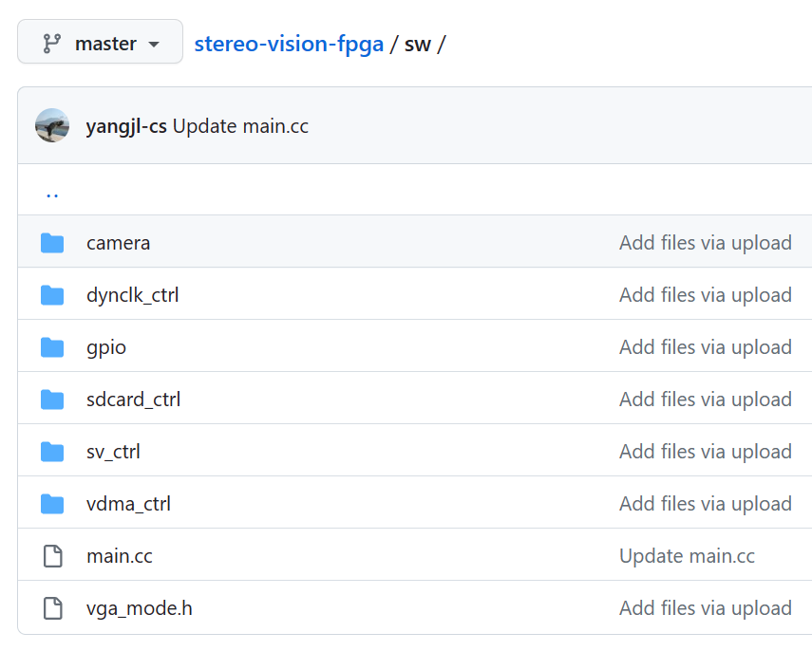This screenshot has width=812, height=651.
Task: Open the sdcard_ctrl folder
Action: pyautogui.click(x=134, y=400)
